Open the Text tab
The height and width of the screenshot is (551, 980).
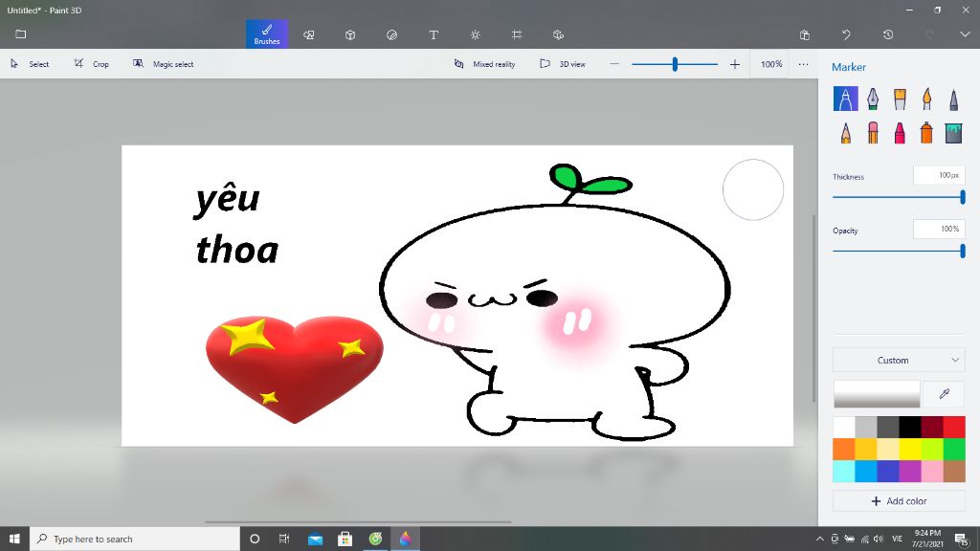(434, 34)
